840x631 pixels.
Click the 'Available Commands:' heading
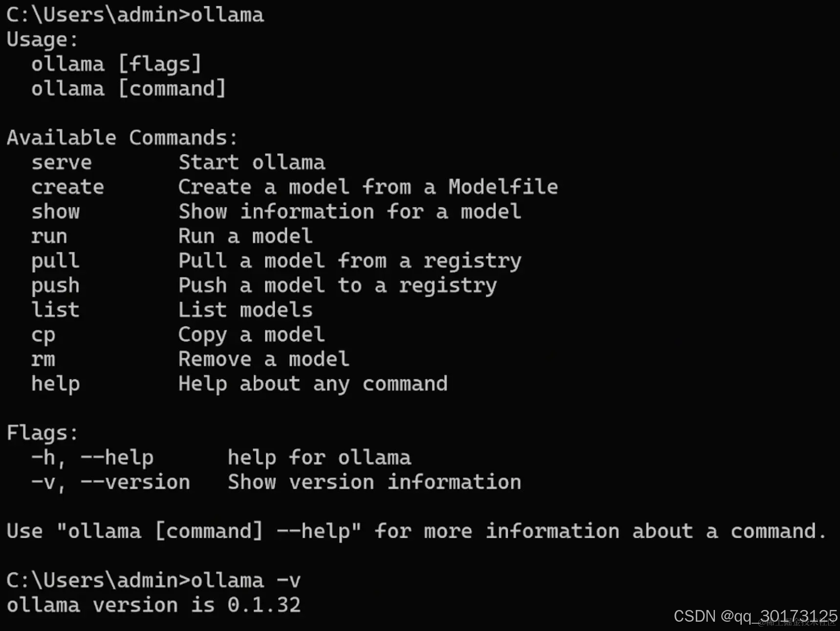point(122,138)
